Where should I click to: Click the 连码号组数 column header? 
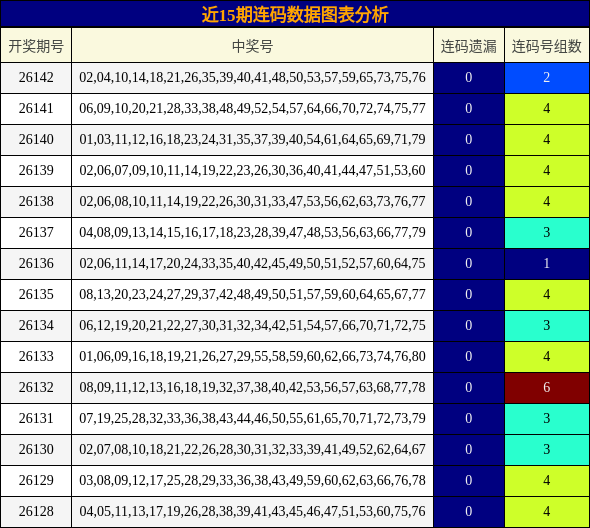point(547,46)
